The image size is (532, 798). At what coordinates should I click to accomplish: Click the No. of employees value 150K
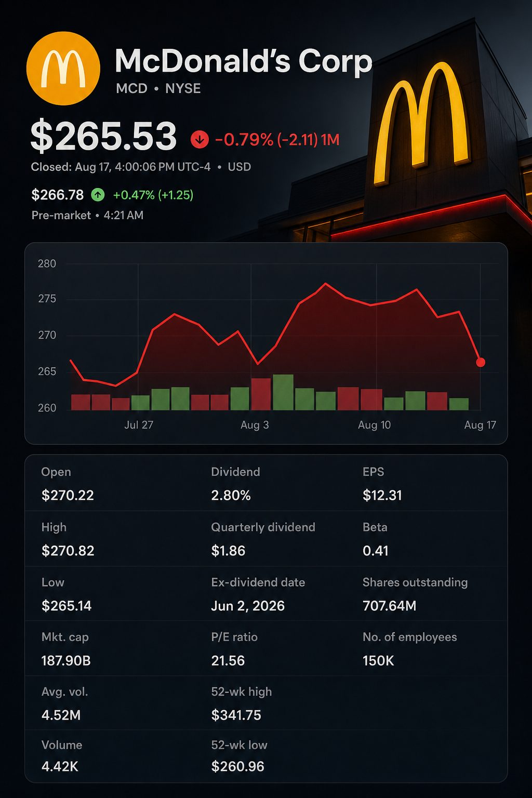click(x=378, y=661)
